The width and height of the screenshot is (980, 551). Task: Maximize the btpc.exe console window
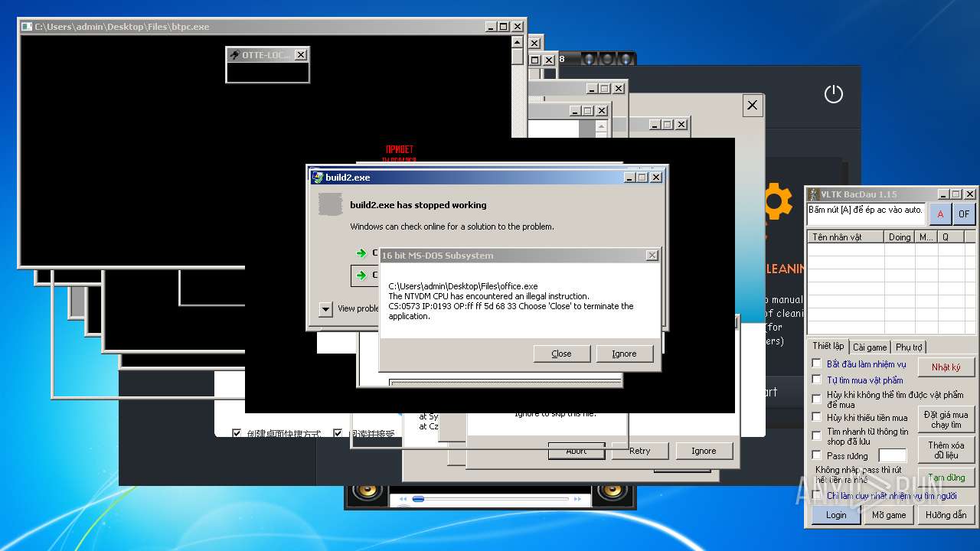[503, 27]
